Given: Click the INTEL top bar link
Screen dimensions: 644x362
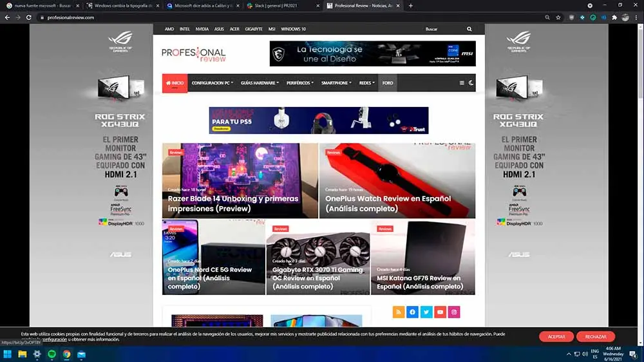Looking at the screenshot, I should (184, 29).
